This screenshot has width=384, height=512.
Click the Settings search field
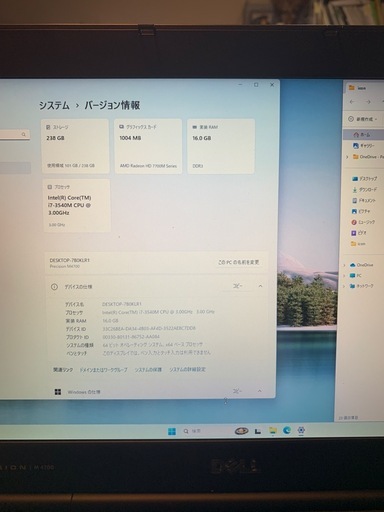coord(15,135)
